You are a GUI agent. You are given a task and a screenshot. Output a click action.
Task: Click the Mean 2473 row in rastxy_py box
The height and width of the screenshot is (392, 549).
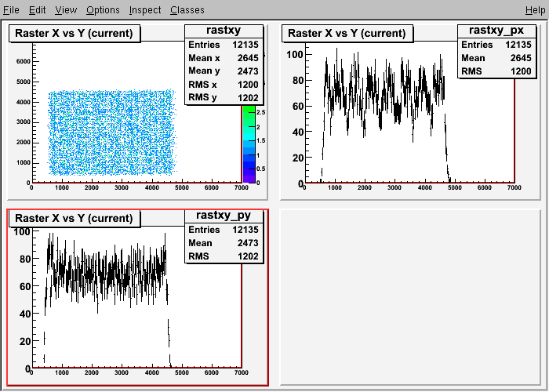[224, 243]
